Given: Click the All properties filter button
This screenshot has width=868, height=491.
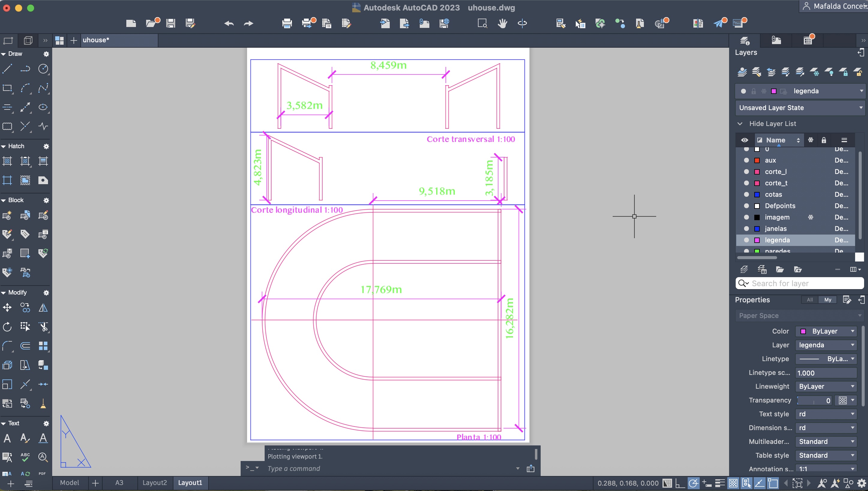Looking at the screenshot, I should point(810,300).
